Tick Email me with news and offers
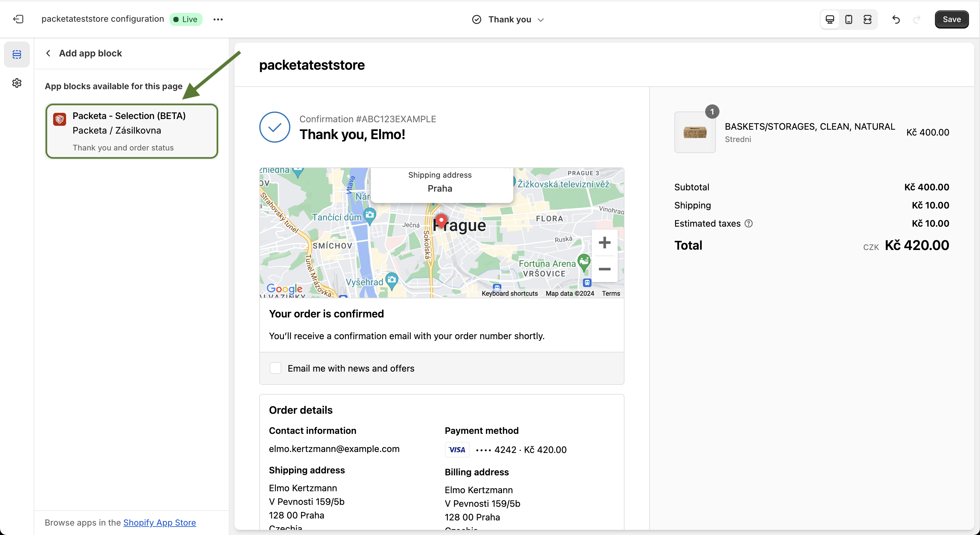Viewport: 980px width, 535px height. point(275,368)
